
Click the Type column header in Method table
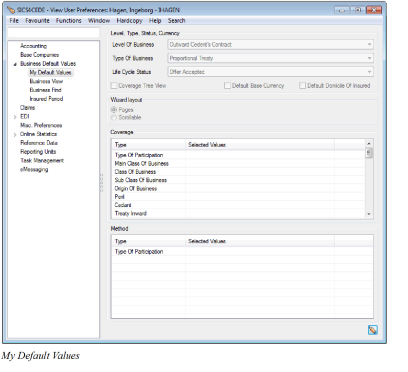pos(149,241)
